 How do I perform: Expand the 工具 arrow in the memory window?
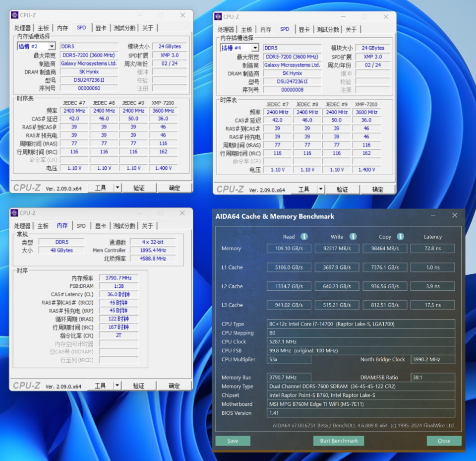coord(117,386)
